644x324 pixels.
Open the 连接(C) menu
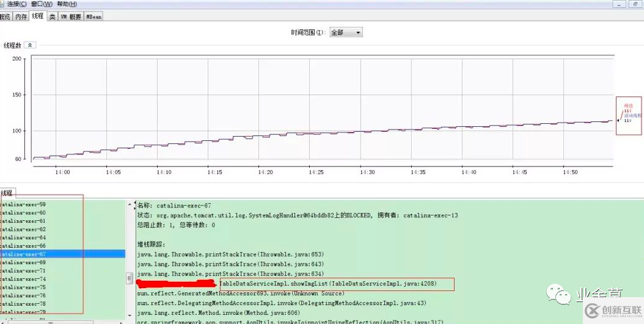click(16, 4)
